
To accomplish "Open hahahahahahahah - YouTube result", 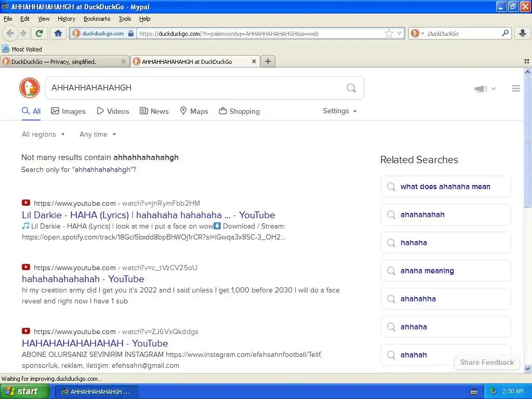I will tap(83, 279).
